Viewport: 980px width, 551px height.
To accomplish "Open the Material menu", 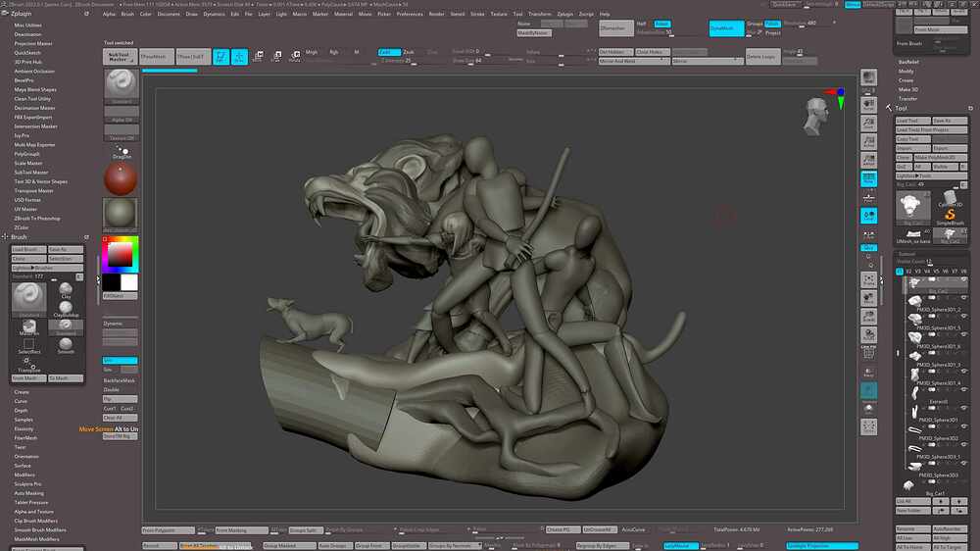I will [343, 14].
